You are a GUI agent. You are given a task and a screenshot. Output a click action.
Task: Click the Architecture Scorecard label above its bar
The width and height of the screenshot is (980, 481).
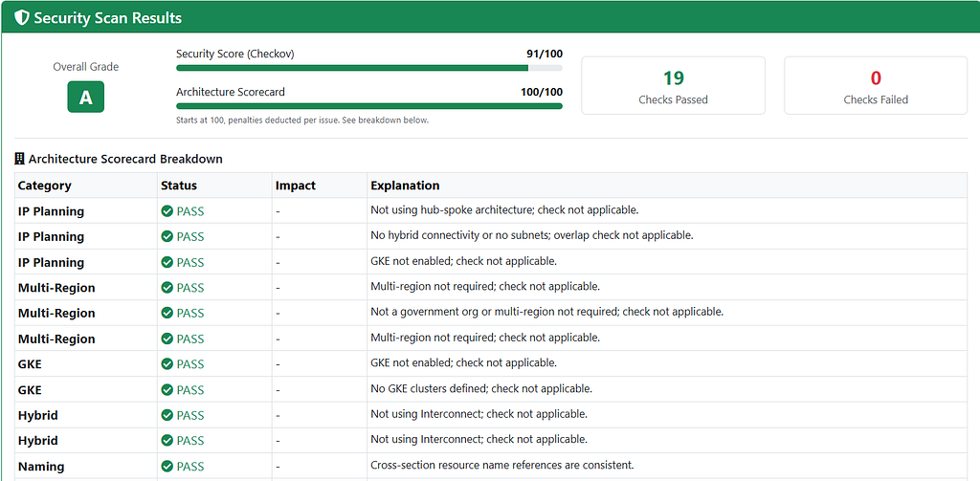tap(231, 93)
